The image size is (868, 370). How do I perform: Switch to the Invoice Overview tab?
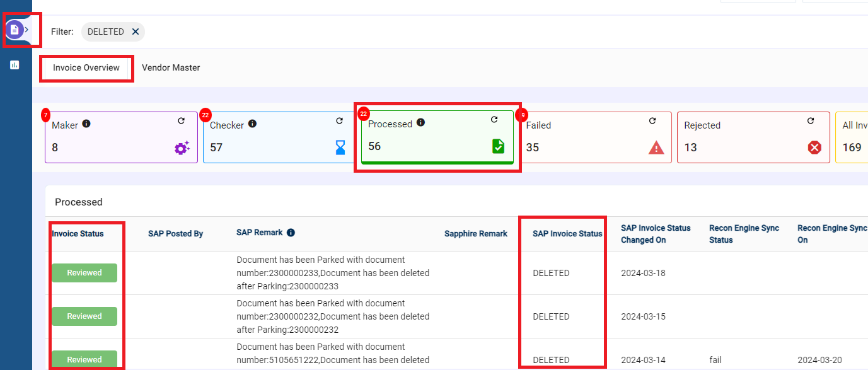86,67
